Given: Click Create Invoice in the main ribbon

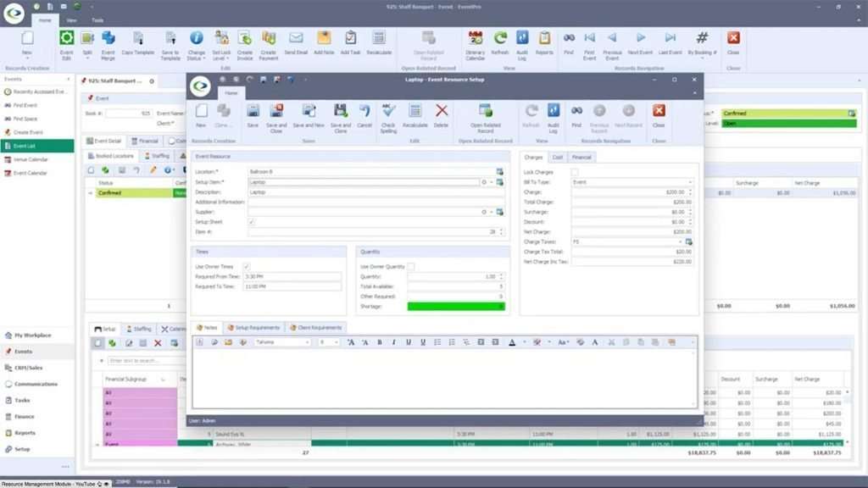Looking at the screenshot, I should (245, 46).
